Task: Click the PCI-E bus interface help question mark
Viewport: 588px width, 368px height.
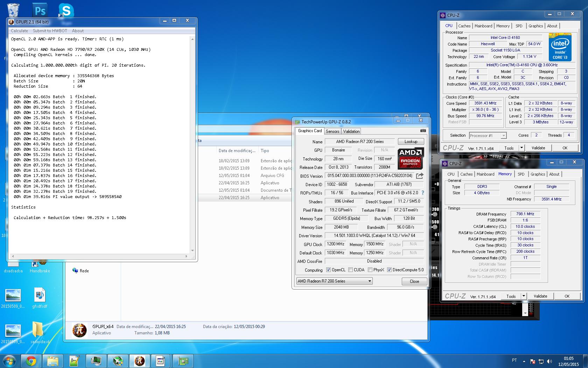Action: [422, 193]
